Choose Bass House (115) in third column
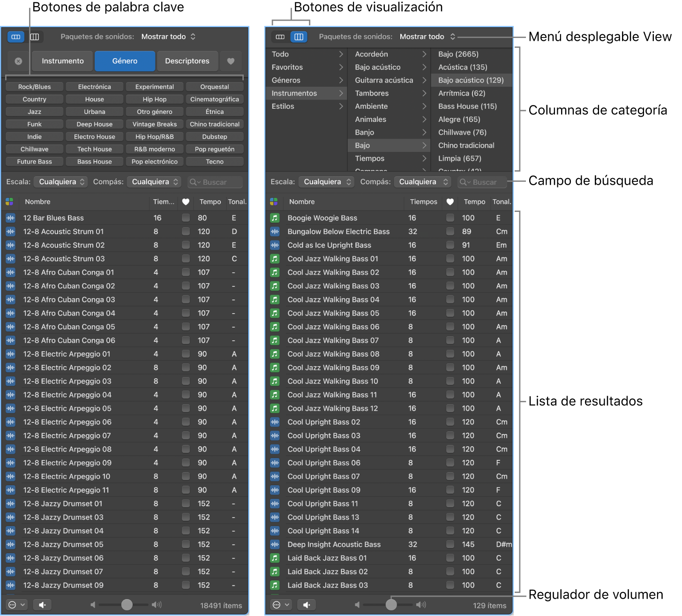The height and width of the screenshot is (616, 682). pos(471,106)
